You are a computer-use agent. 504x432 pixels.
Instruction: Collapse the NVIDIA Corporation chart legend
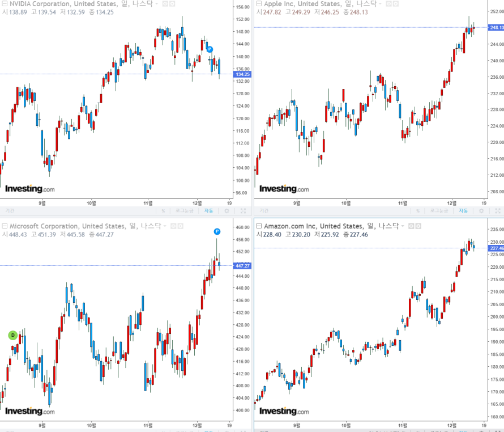5,4
